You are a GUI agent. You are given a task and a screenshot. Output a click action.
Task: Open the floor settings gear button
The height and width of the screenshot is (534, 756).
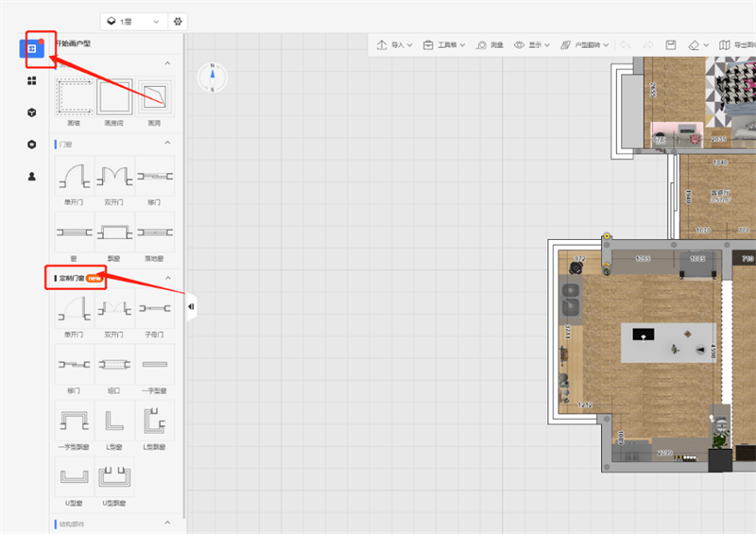(x=178, y=21)
